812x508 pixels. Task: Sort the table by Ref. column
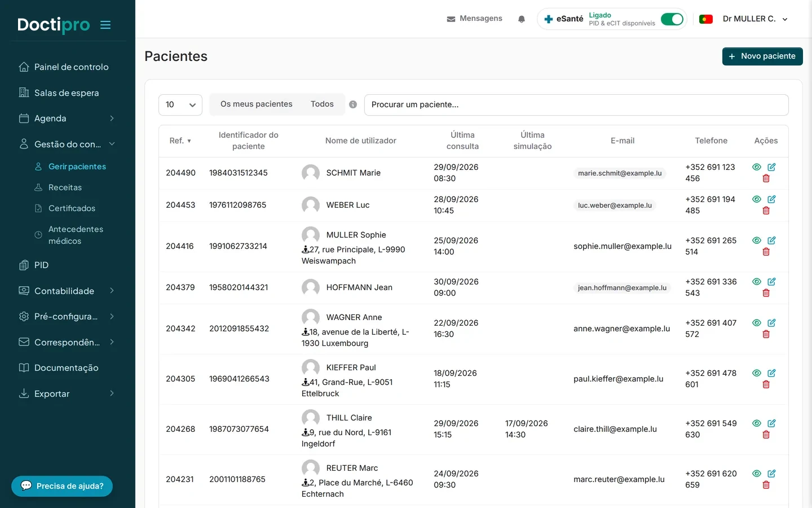[x=180, y=141]
